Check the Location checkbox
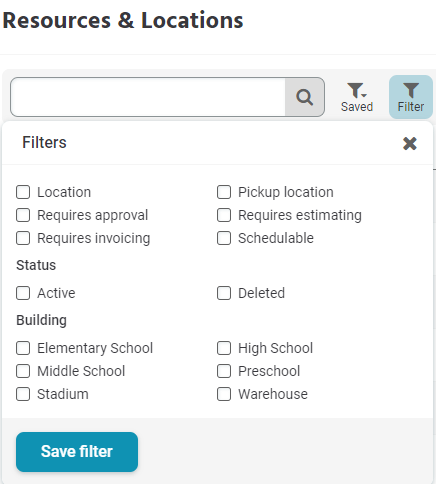 pos(23,192)
